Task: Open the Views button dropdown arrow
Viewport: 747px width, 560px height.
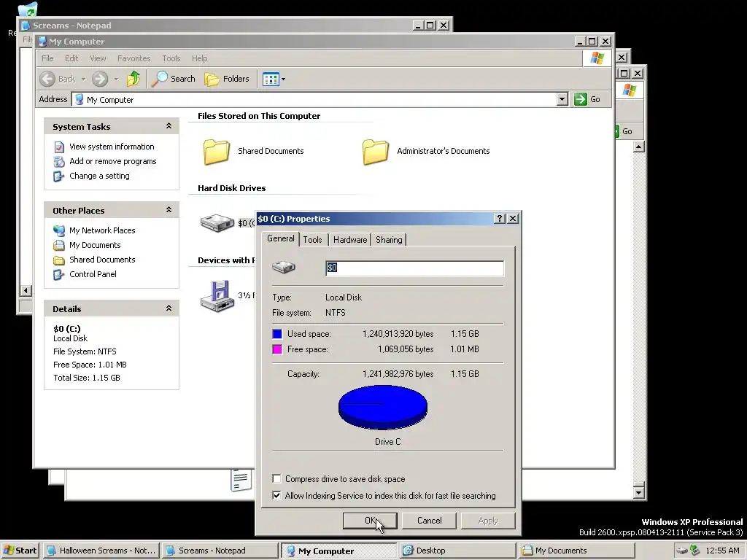Action: click(x=284, y=79)
